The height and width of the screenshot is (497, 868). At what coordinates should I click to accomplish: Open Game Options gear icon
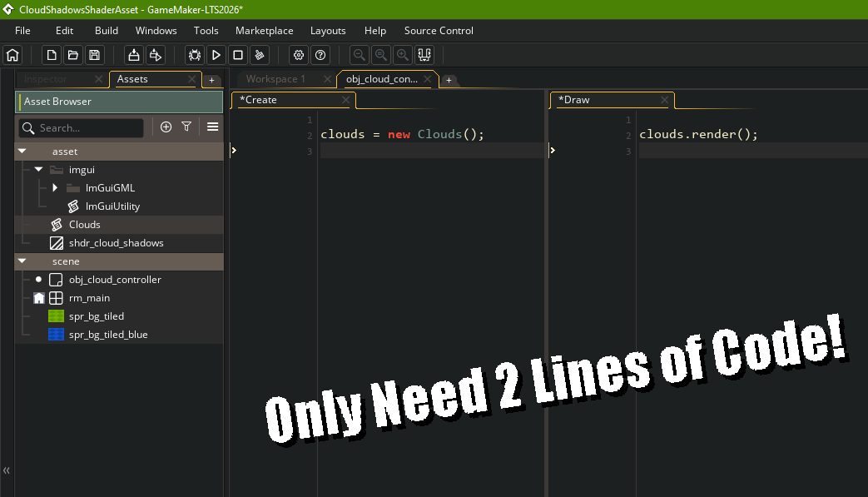pos(299,55)
